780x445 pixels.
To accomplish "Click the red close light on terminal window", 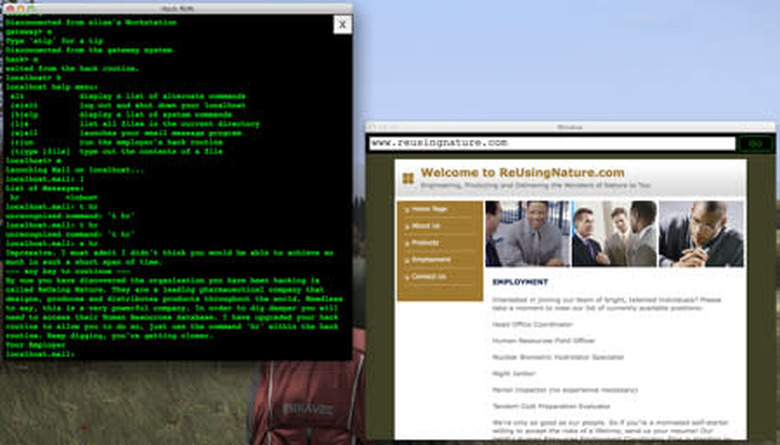I will (10, 8).
